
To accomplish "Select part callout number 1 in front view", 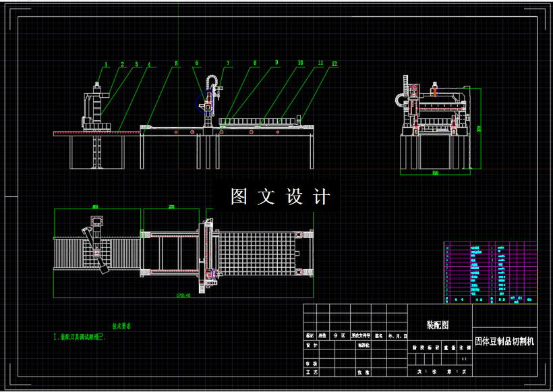I will pos(106,65).
